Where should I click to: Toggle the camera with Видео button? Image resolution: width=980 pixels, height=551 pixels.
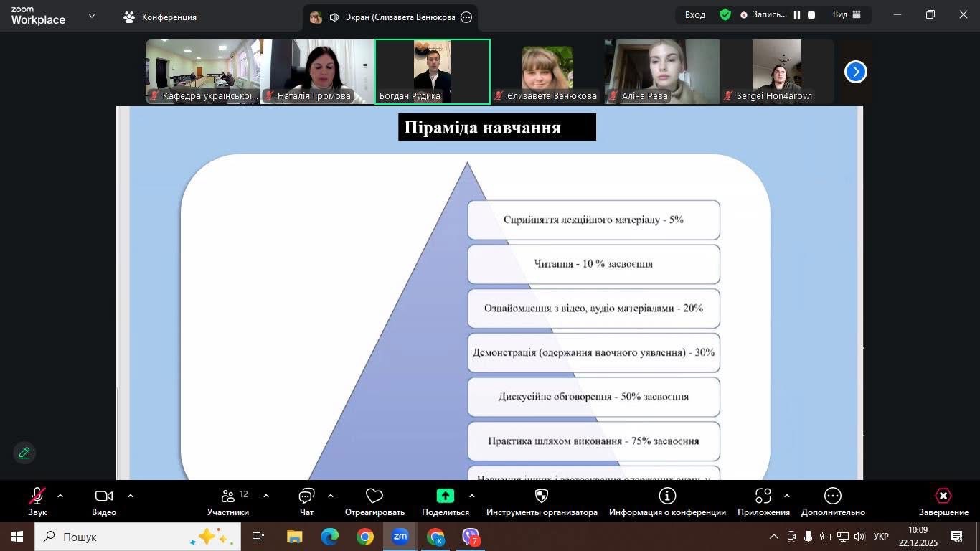pos(104,496)
